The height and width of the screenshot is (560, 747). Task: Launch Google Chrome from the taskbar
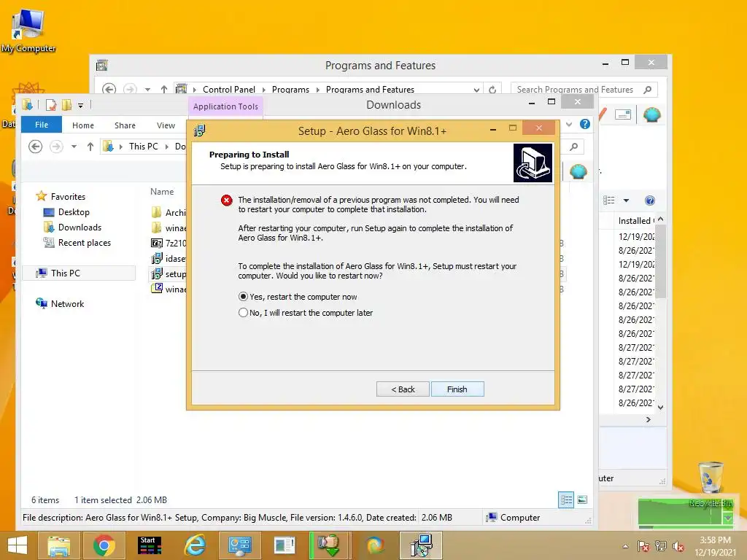(x=104, y=545)
